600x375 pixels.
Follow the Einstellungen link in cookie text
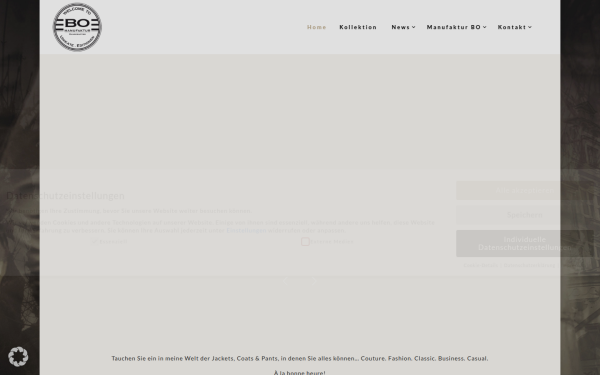click(246, 230)
